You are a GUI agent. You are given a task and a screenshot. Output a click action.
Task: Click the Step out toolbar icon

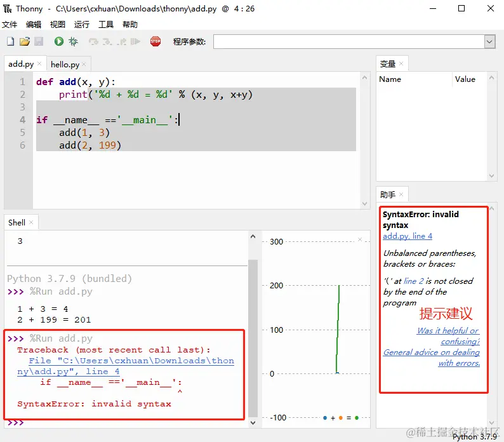click(x=121, y=41)
